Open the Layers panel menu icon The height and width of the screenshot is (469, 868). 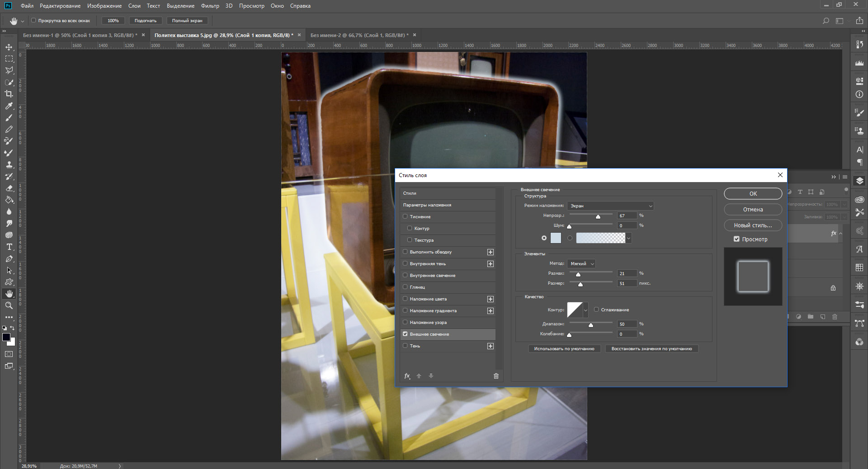844,177
